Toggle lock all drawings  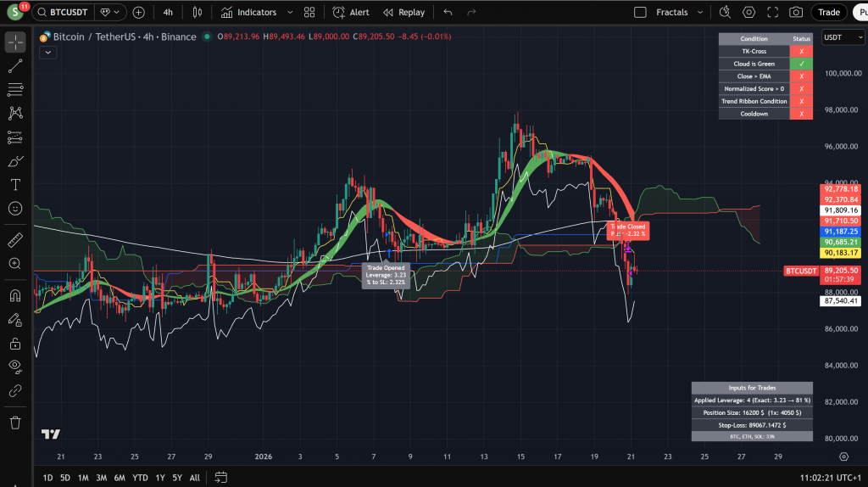pos(15,344)
